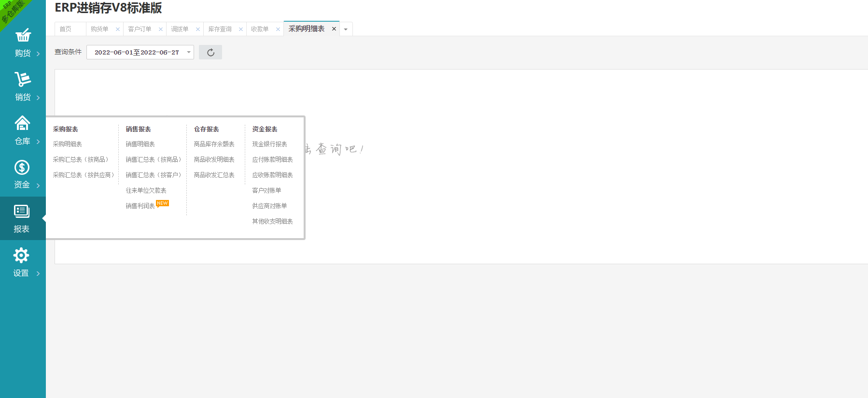The width and height of the screenshot is (868, 398).
Task: Open the 仓库 warehouse house icon
Action: pos(22,123)
